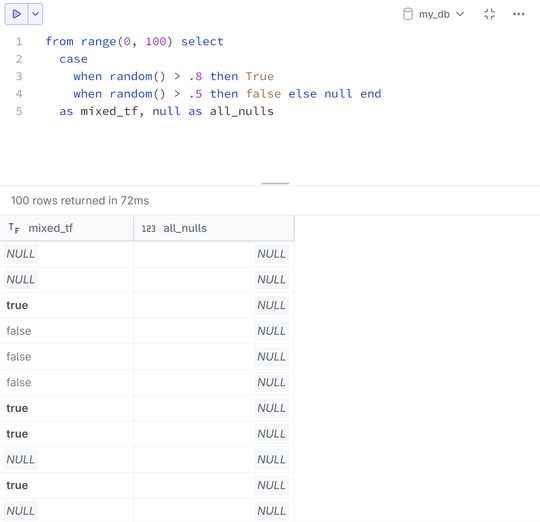Click the database cylinder icon
The image size is (540, 522).
point(408,14)
